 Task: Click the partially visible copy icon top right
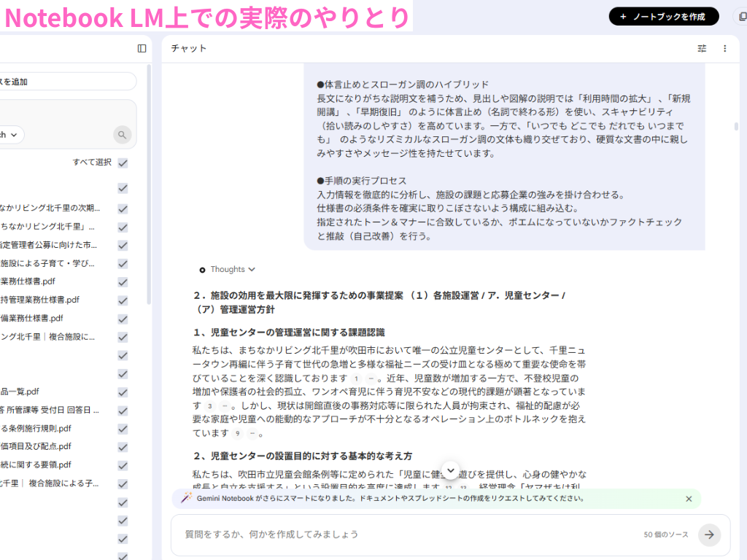741,17
